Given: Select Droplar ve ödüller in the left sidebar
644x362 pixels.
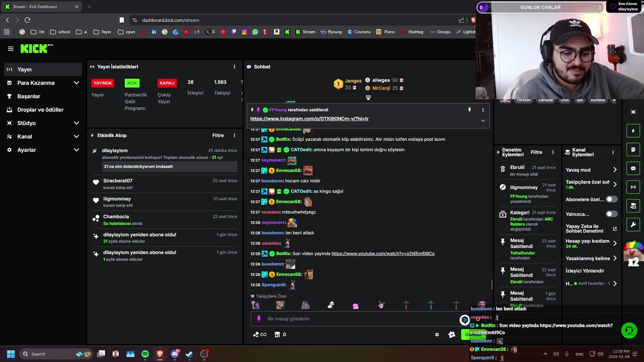Looking at the screenshot, I should tap(43, 110).
